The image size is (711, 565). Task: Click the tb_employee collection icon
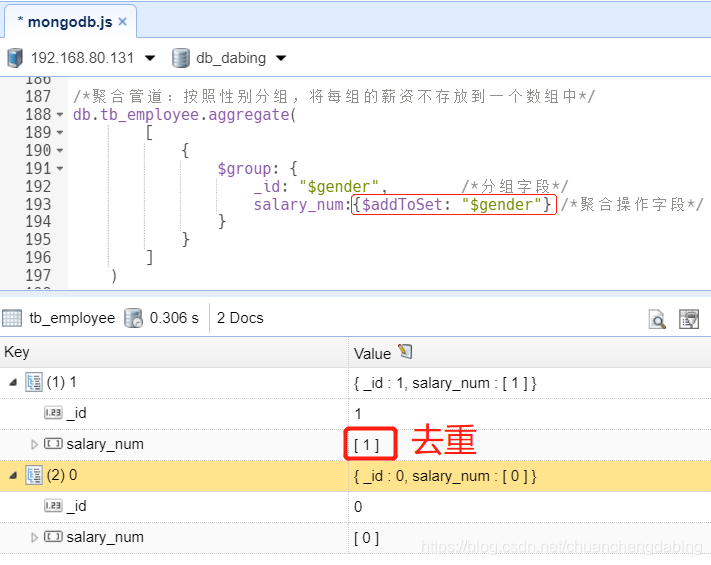pyautogui.click(x=12, y=318)
